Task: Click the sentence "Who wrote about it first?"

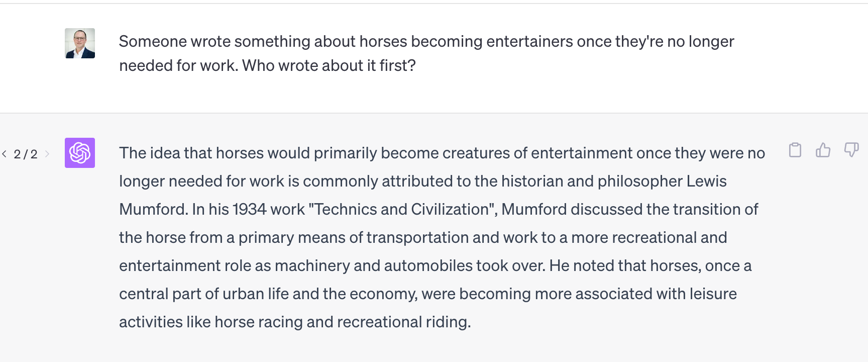Action: [329, 65]
